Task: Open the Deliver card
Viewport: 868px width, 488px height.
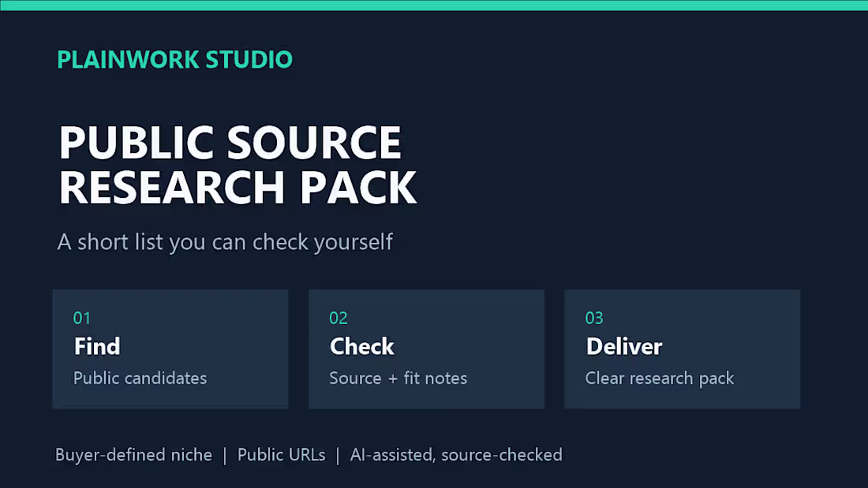Action: click(x=682, y=349)
